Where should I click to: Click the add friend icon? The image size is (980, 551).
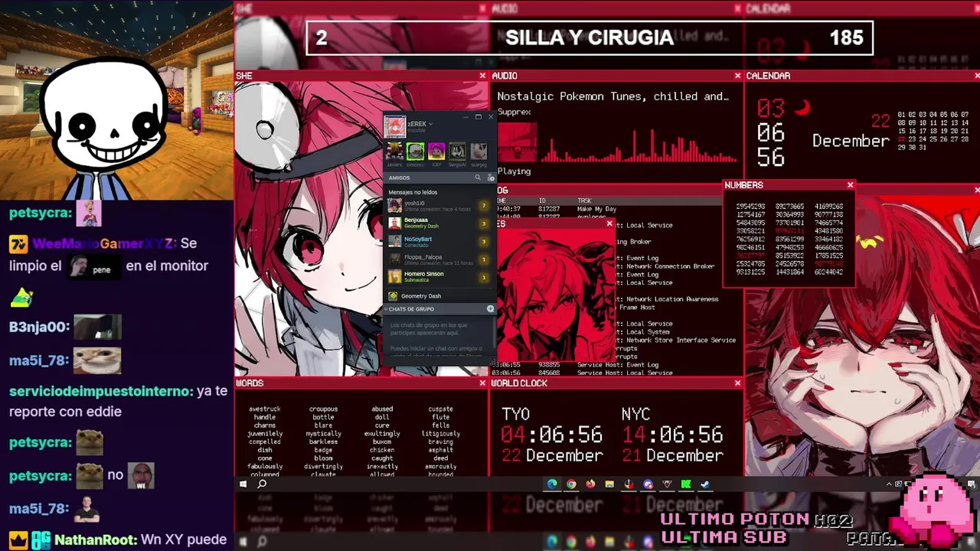(x=491, y=178)
